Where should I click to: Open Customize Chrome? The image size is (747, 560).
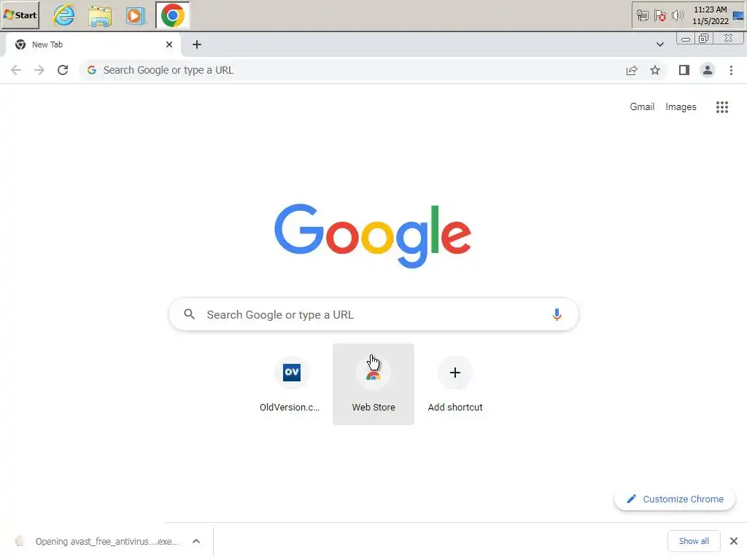[675, 499]
